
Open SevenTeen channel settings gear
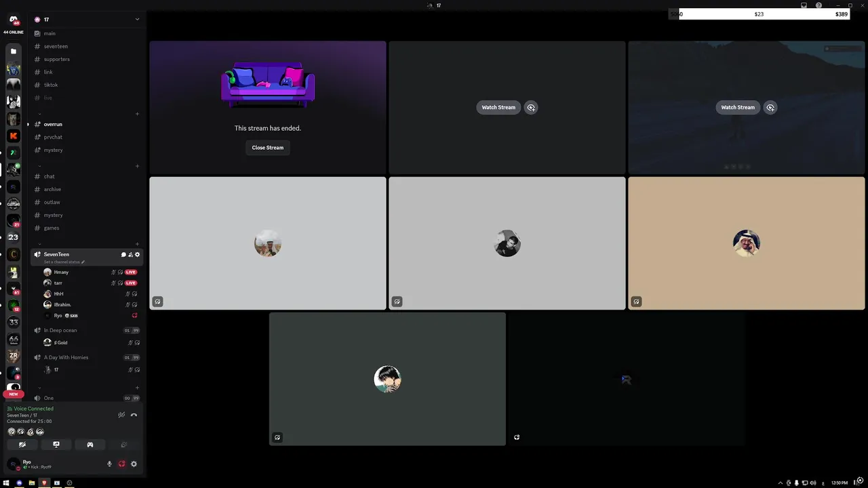(x=137, y=254)
